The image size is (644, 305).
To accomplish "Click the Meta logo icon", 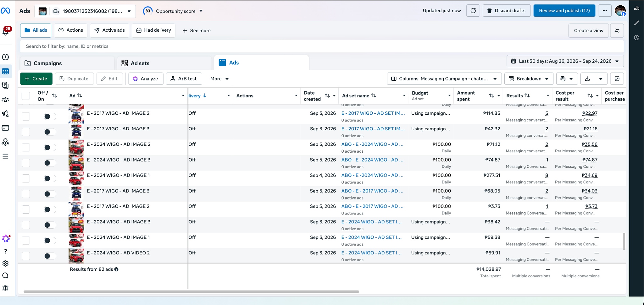I will (5, 11).
